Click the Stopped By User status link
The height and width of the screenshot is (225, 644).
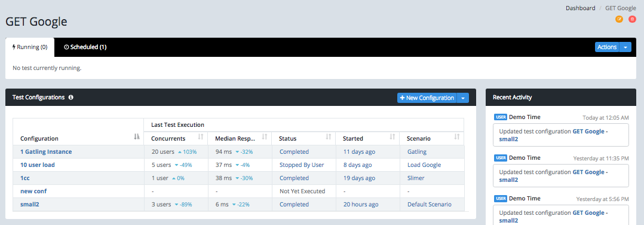302,165
